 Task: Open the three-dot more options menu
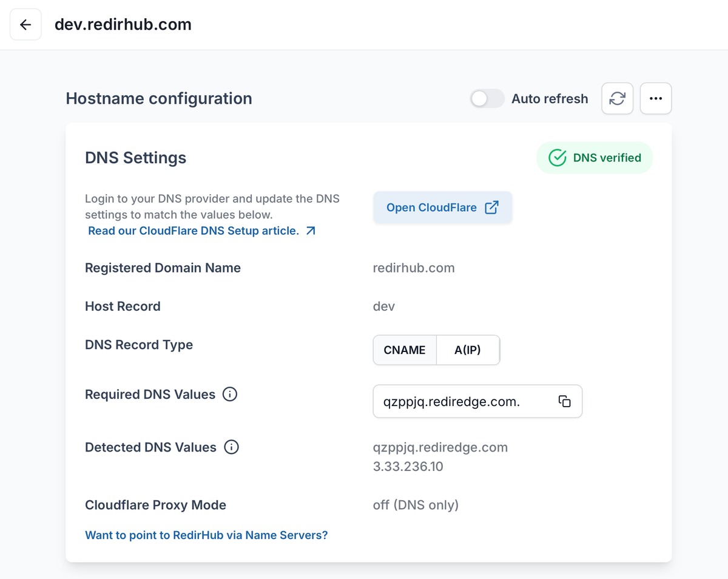[656, 98]
